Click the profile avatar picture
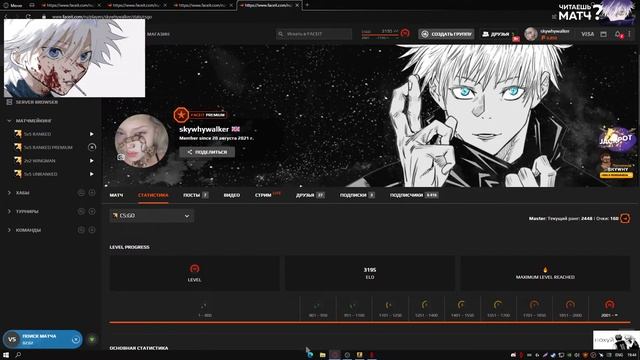The height and width of the screenshot is (360, 640). 142,141
